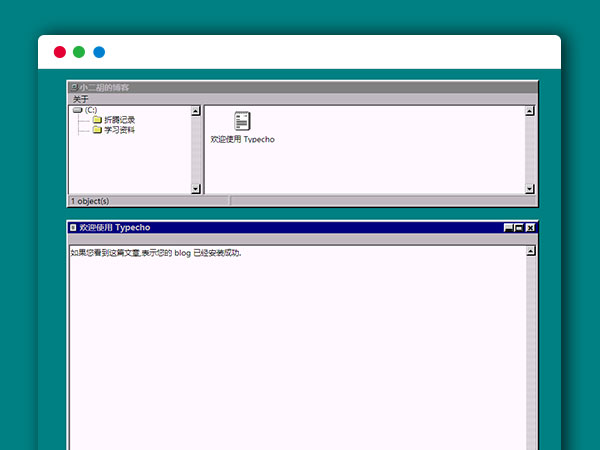Select the (C:) root tree node
The height and width of the screenshot is (450, 600).
click(x=91, y=110)
